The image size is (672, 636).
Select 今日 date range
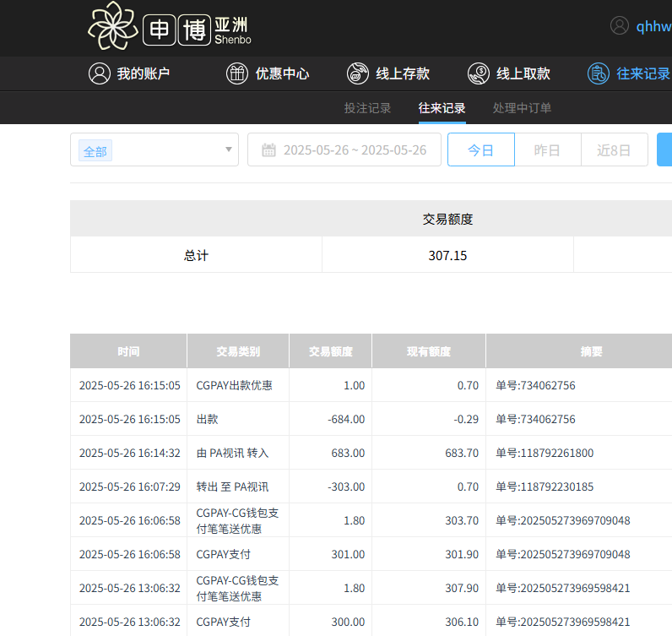480,150
